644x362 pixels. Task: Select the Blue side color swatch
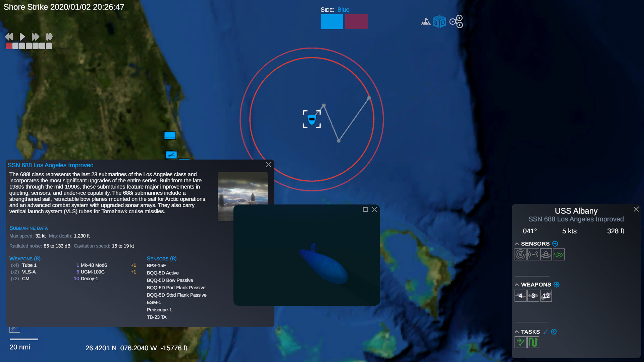click(331, 22)
